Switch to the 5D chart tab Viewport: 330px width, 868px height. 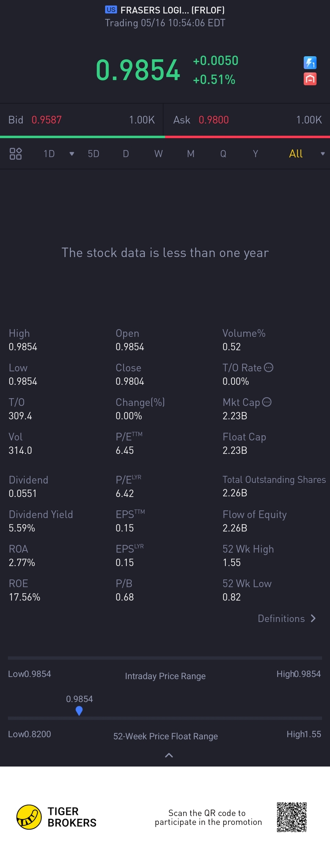tap(93, 154)
